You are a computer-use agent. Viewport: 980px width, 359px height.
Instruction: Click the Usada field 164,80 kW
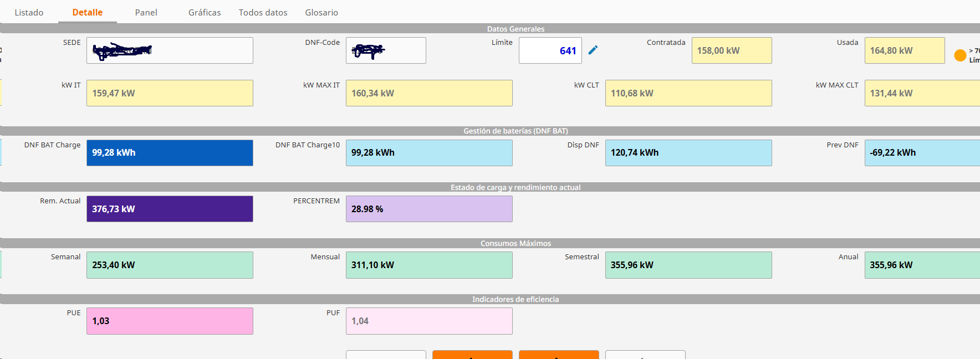point(905,50)
